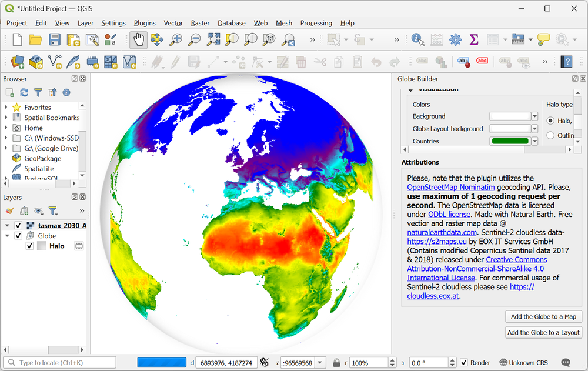Create a new project with the blank page icon
The width and height of the screenshot is (588, 371).
coord(17,39)
